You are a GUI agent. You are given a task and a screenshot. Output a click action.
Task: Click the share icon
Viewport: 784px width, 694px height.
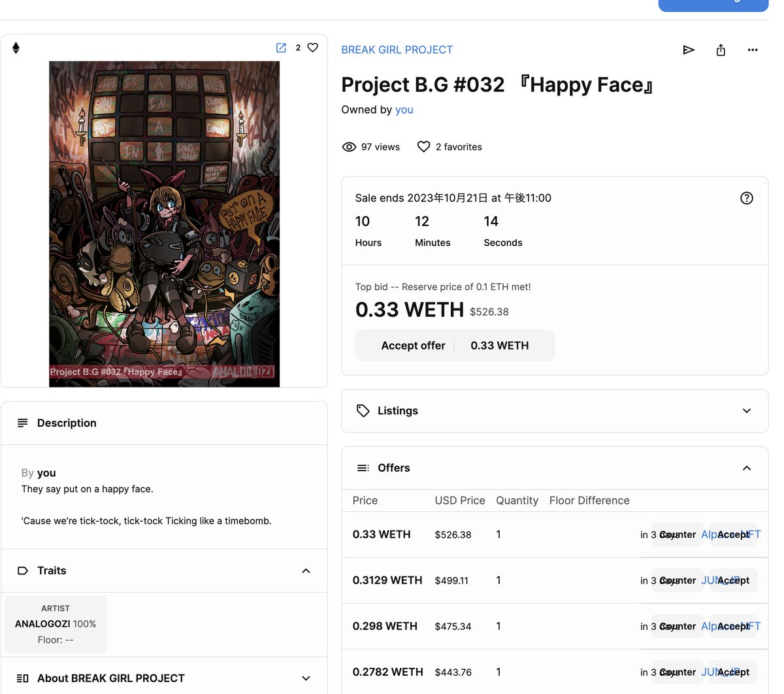pyautogui.click(x=721, y=50)
